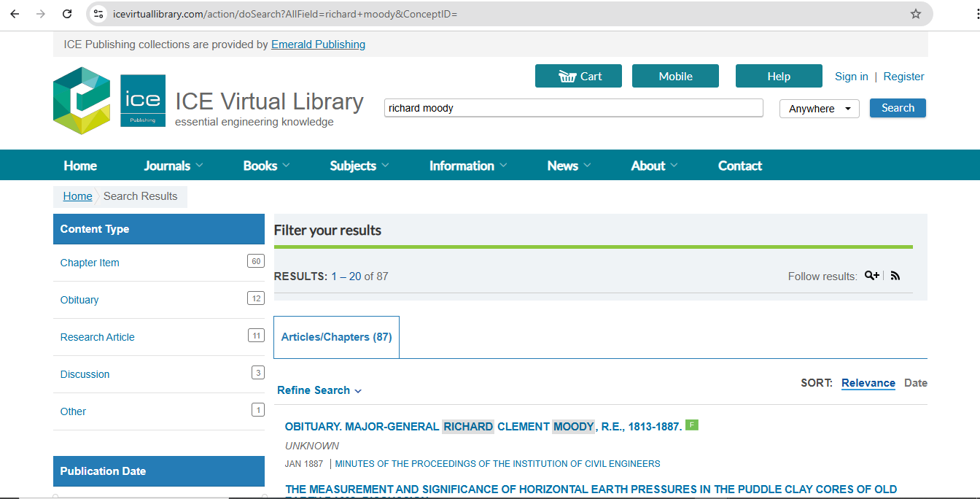
Task: Click the search box containing richard moody
Action: 574,108
